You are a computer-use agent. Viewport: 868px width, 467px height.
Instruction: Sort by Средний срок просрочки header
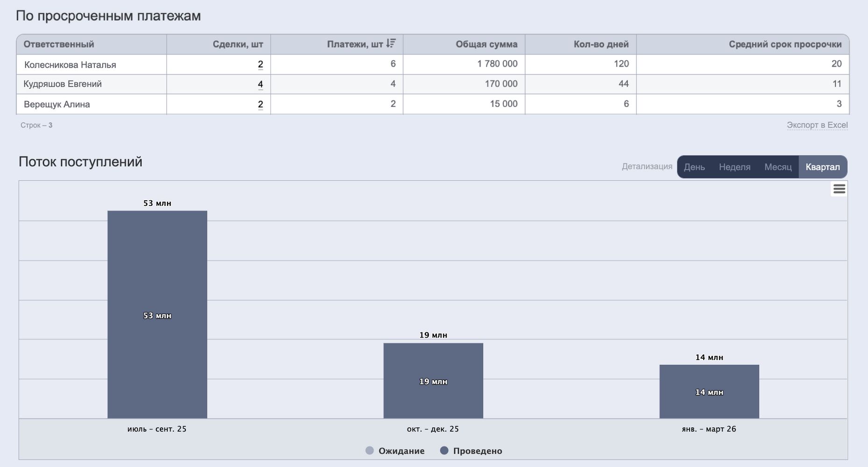(x=785, y=44)
